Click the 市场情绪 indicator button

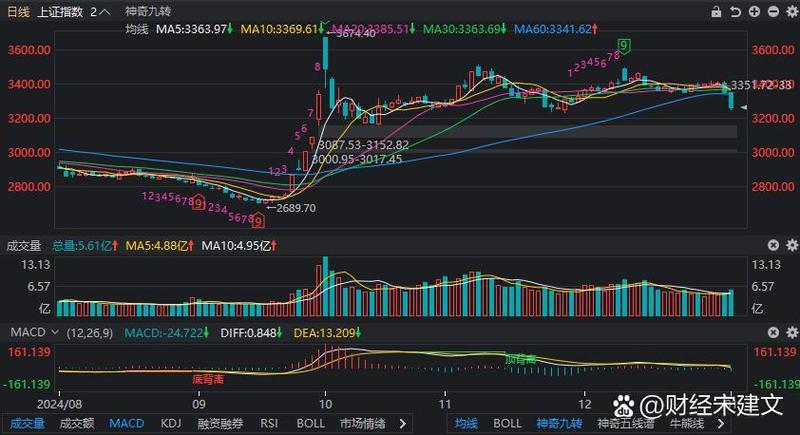(364, 423)
